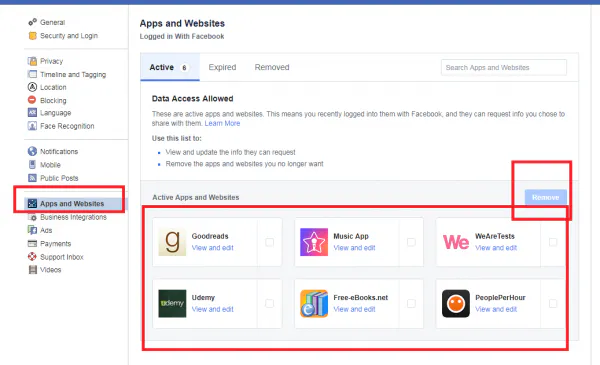Click the Goodreads app logo
The image size is (600, 365).
click(x=172, y=242)
